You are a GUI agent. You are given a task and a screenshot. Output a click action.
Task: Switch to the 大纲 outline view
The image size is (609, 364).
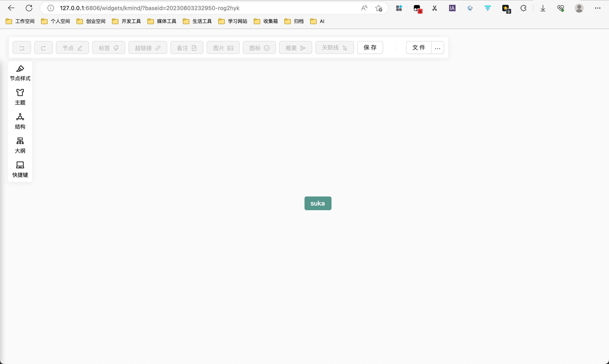[x=20, y=145]
